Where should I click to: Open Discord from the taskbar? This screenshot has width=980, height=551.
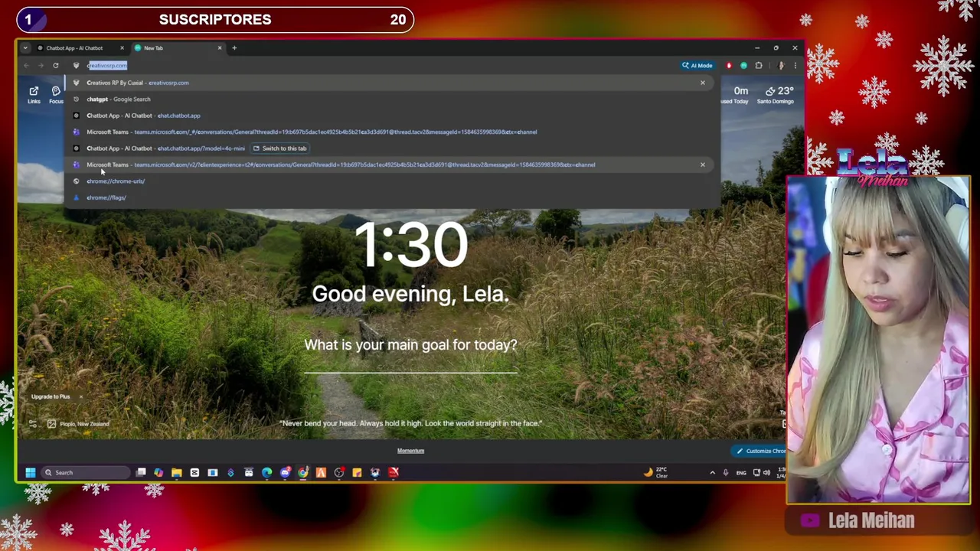pyautogui.click(x=286, y=473)
